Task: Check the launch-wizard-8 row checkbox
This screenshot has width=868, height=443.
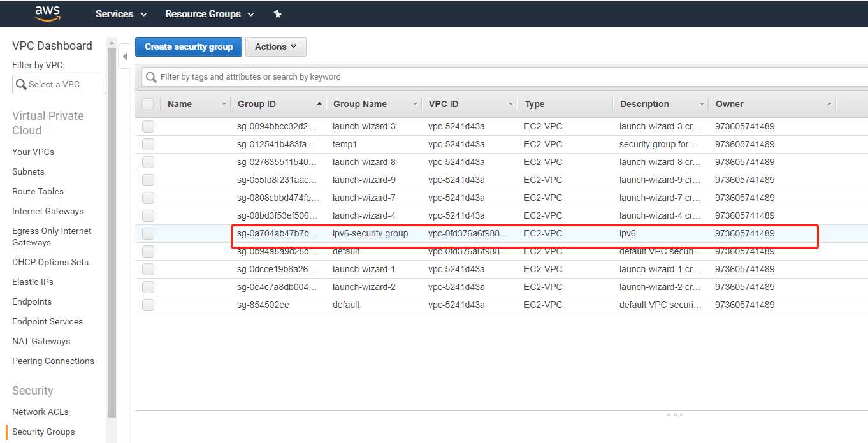Action: click(148, 162)
